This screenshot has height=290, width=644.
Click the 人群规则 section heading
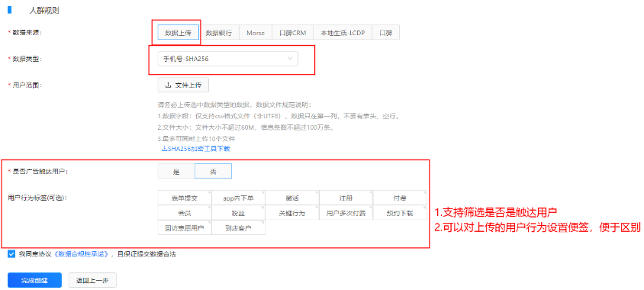click(x=44, y=11)
